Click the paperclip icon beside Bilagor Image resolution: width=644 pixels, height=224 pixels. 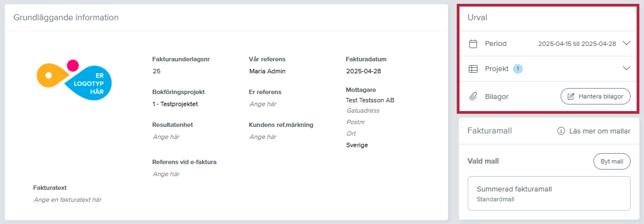coord(473,97)
